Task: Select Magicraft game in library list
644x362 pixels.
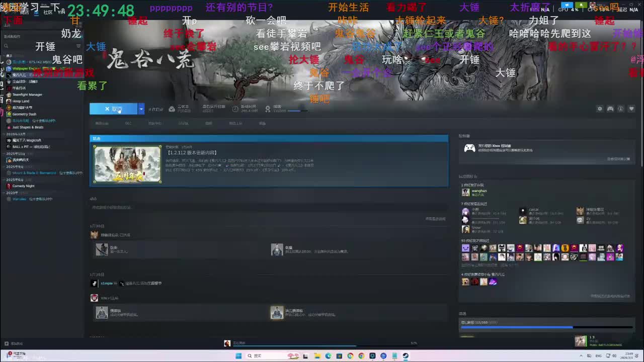Action: pyautogui.click(x=27, y=140)
